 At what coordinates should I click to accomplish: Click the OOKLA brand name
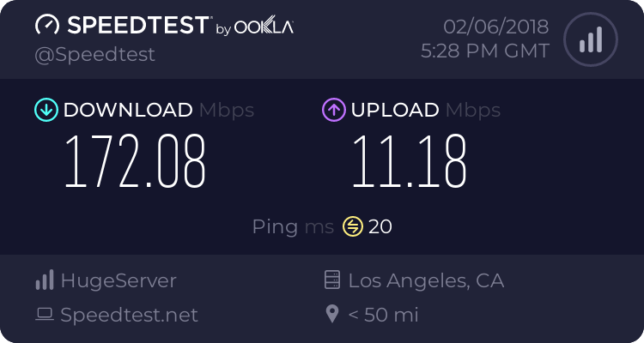pyautogui.click(x=264, y=27)
